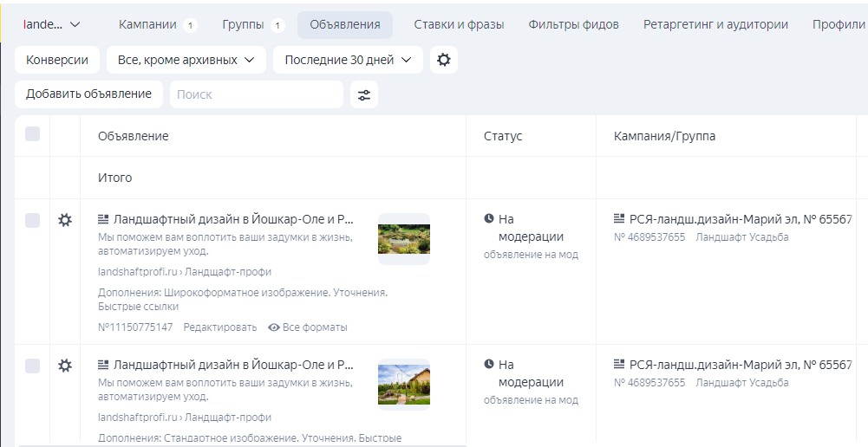Open the search filter sliders icon
Screen dimensions: 868x447
364,94
